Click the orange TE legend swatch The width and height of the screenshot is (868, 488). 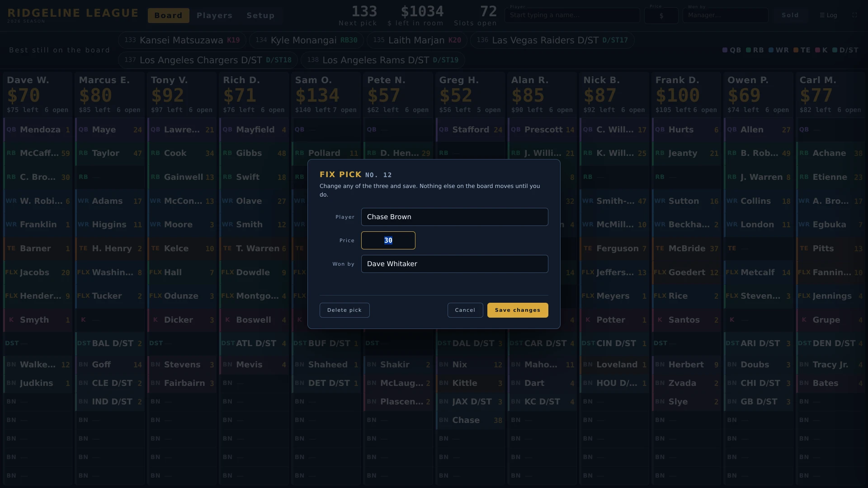tap(796, 50)
